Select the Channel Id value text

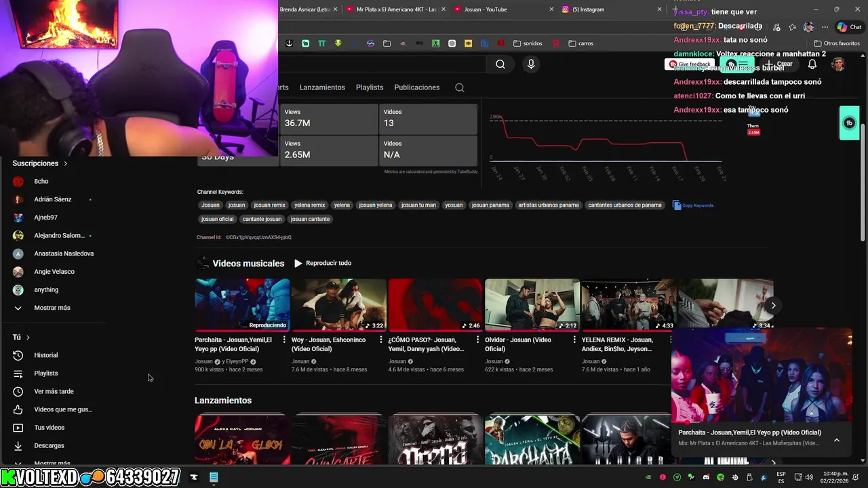pos(259,237)
